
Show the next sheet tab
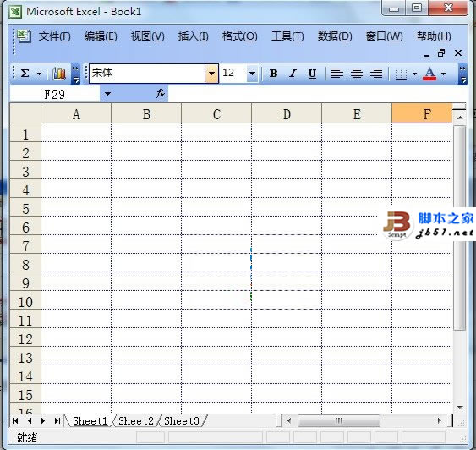(x=43, y=421)
